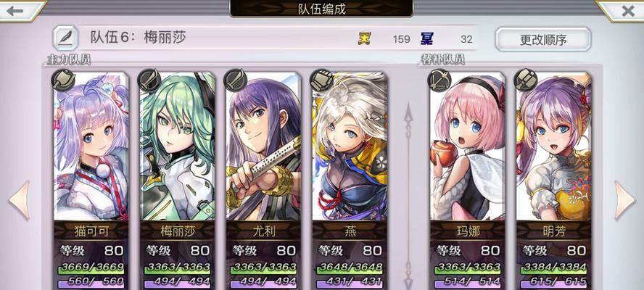Click the gold 天 attribute icon
Viewport: 644px width, 290px height.
coord(364,39)
